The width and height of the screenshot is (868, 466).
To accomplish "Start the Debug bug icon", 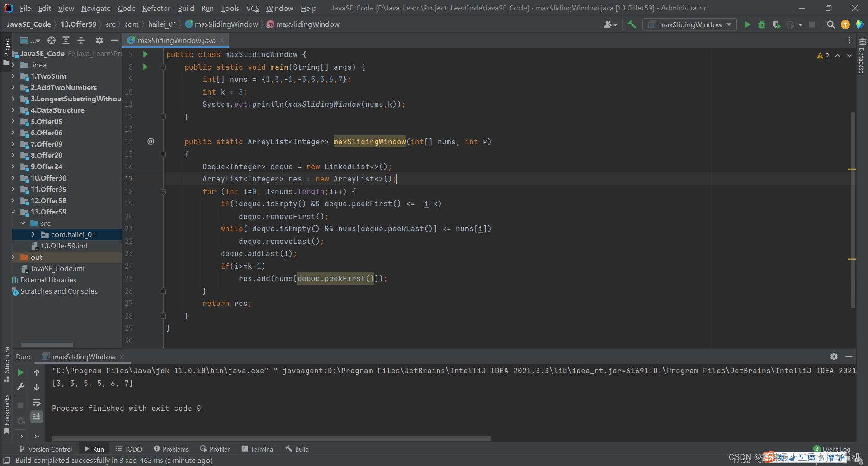I will tap(762, 24).
